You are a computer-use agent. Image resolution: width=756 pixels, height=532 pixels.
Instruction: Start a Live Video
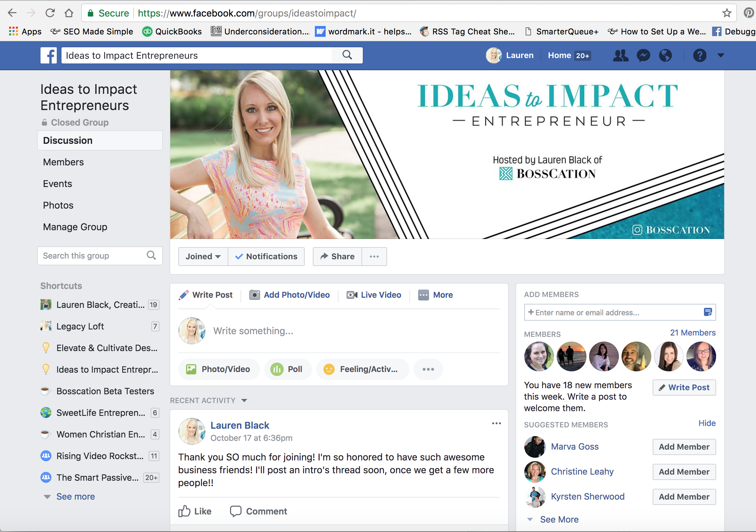click(374, 295)
